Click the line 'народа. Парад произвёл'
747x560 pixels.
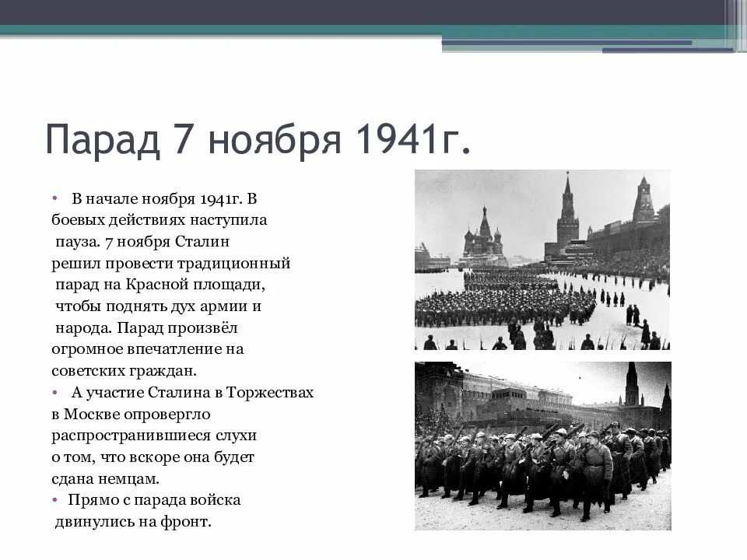(x=146, y=328)
